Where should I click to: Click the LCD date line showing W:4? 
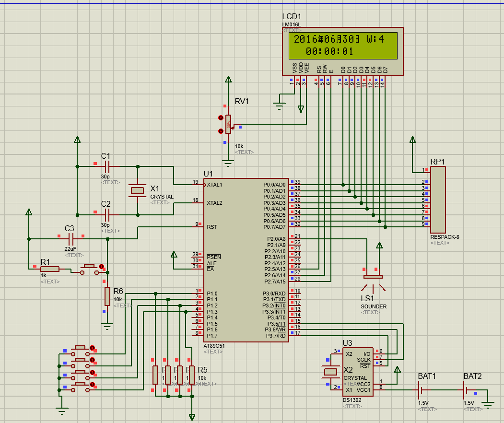point(339,39)
